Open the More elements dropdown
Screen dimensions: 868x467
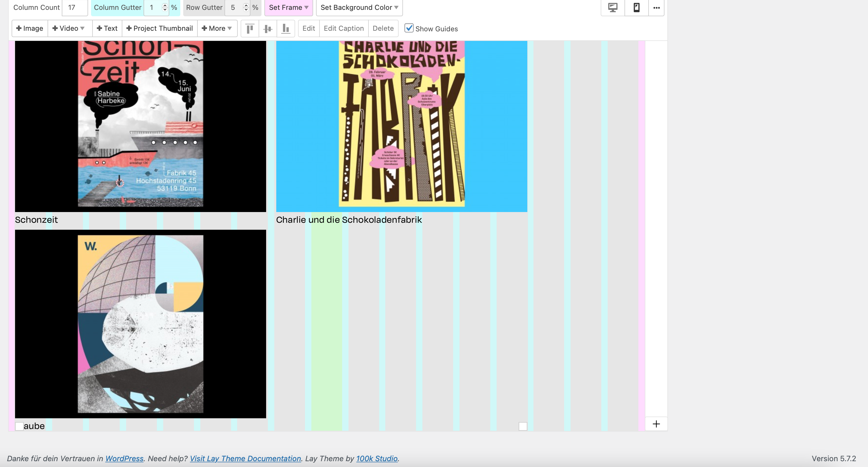point(217,28)
